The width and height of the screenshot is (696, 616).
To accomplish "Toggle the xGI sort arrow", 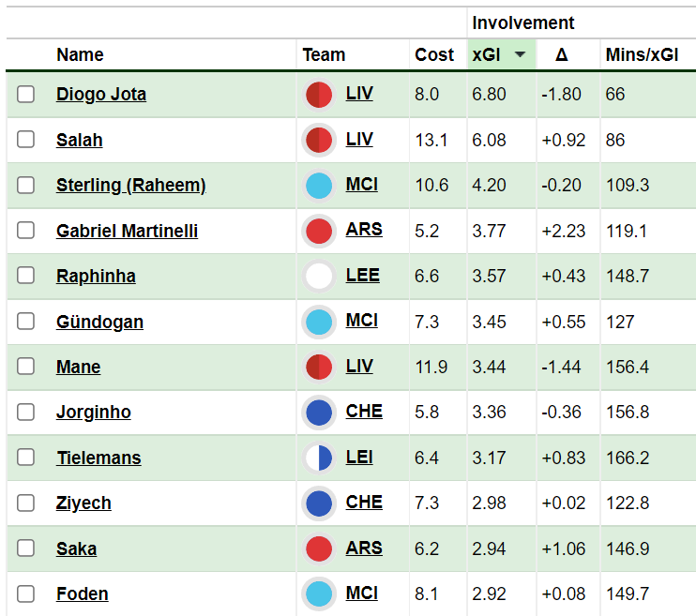I will pos(520,54).
